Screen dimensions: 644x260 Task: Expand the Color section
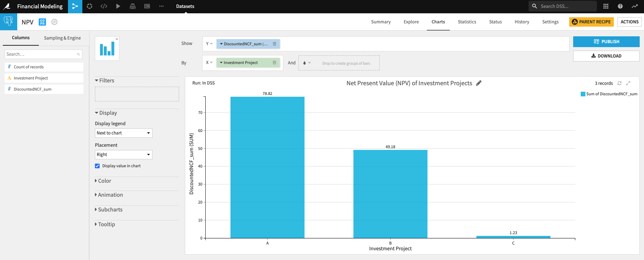103,181
